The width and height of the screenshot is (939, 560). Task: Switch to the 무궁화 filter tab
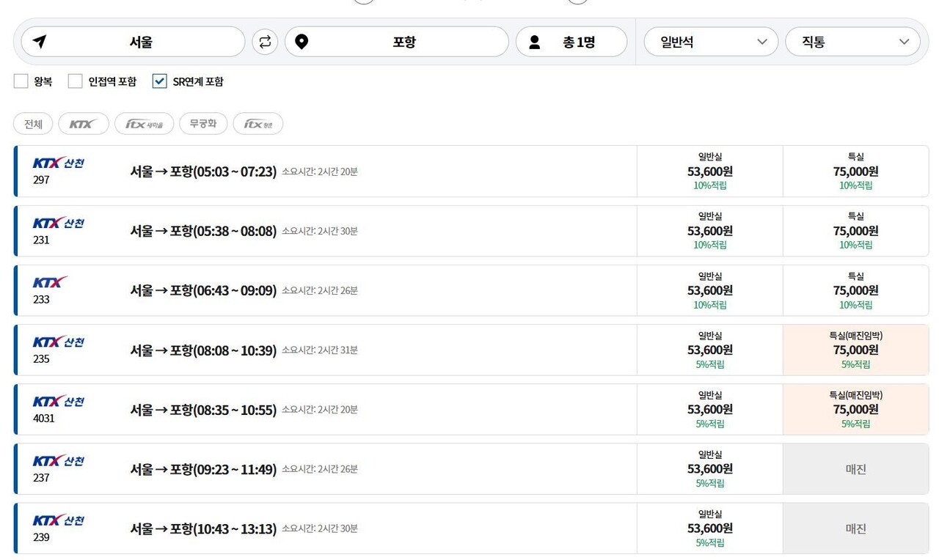tap(203, 123)
